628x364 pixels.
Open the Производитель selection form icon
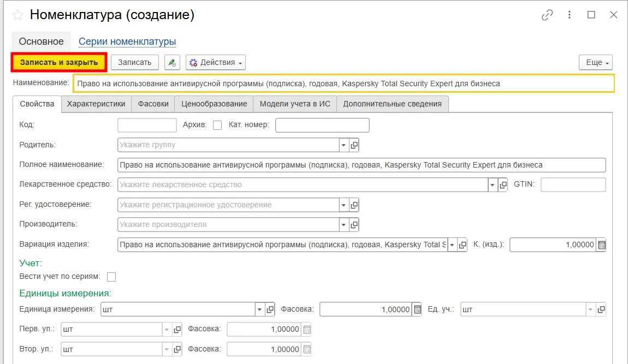click(x=354, y=225)
